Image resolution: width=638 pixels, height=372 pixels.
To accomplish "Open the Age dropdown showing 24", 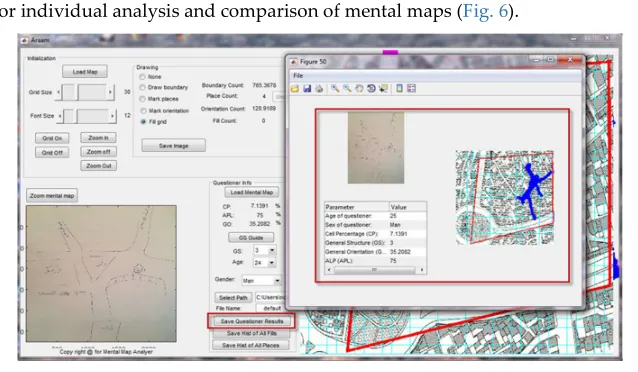I will pos(265,263).
